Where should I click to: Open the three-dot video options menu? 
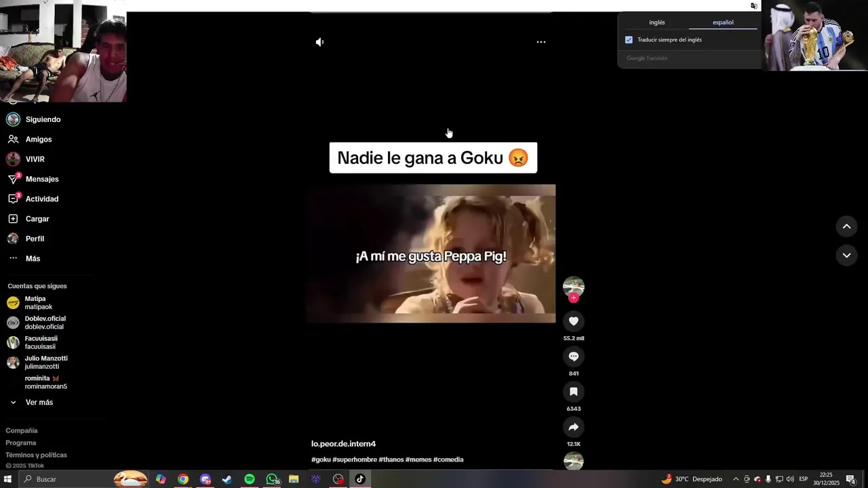coord(541,42)
